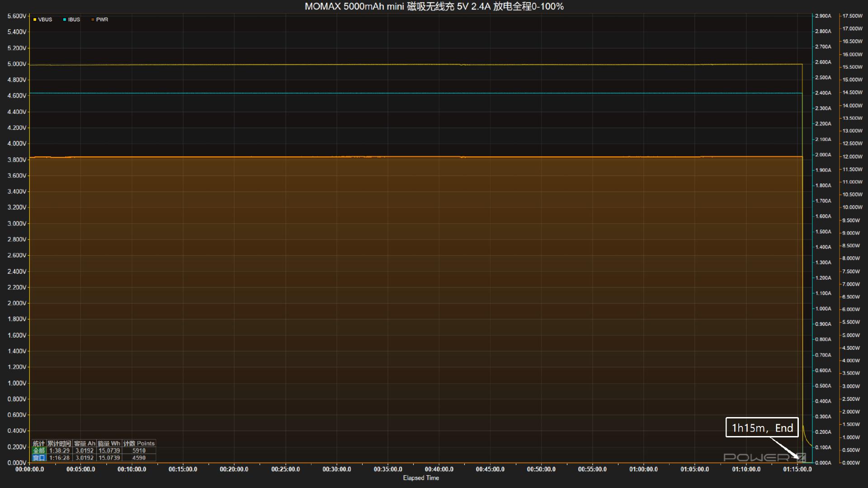Select the green 全部 statistics row label
The height and width of the screenshot is (488, 868).
[39, 450]
